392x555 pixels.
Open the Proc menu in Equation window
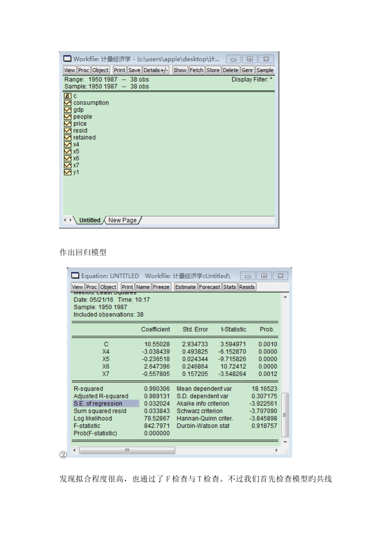point(92,287)
